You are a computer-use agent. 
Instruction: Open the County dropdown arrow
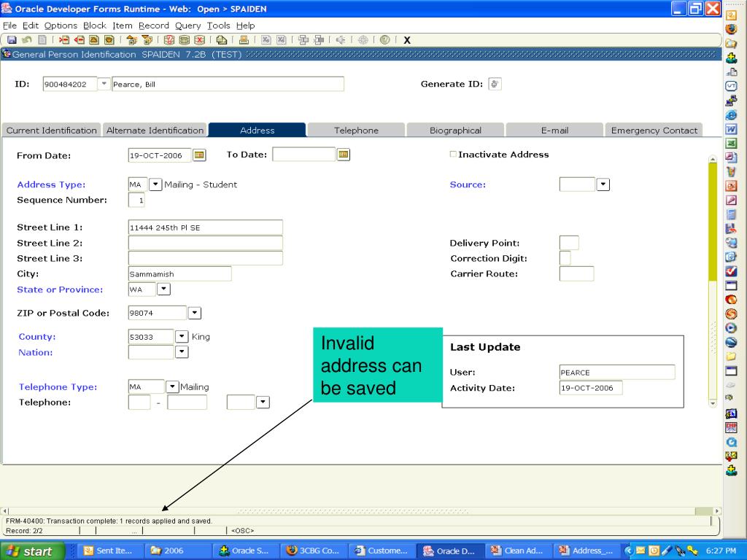click(x=182, y=337)
